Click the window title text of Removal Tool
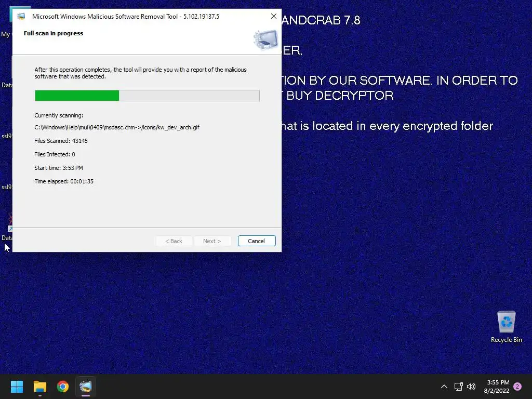Screen dimensions: 532x399 126,16
